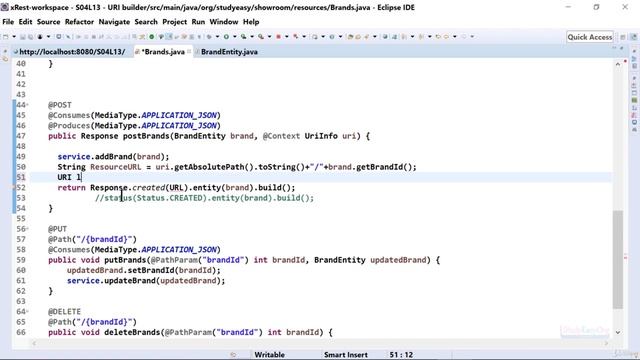Open the Project menu
640x360 pixels.
coord(174,22)
